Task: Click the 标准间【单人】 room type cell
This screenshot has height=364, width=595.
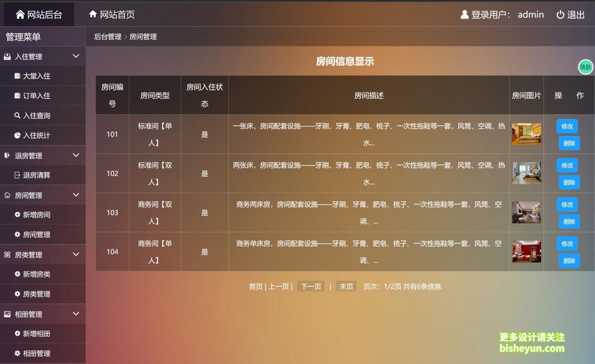Action: pos(155,134)
